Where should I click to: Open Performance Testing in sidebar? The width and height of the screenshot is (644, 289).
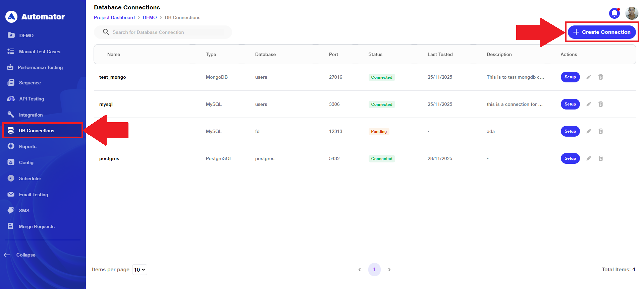[x=40, y=67]
